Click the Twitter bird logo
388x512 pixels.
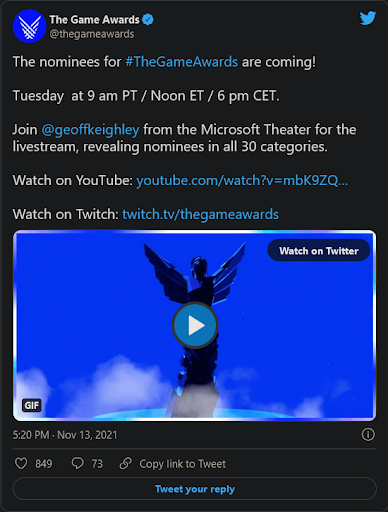368,18
